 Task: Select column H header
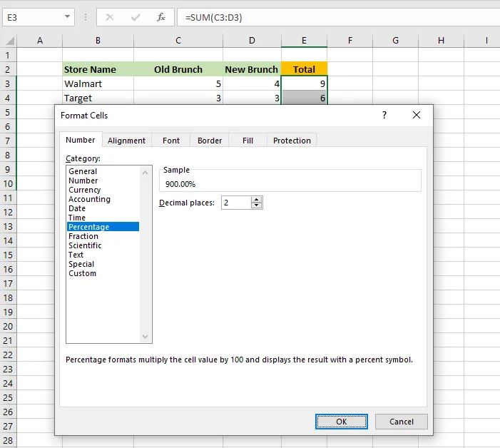click(x=441, y=41)
